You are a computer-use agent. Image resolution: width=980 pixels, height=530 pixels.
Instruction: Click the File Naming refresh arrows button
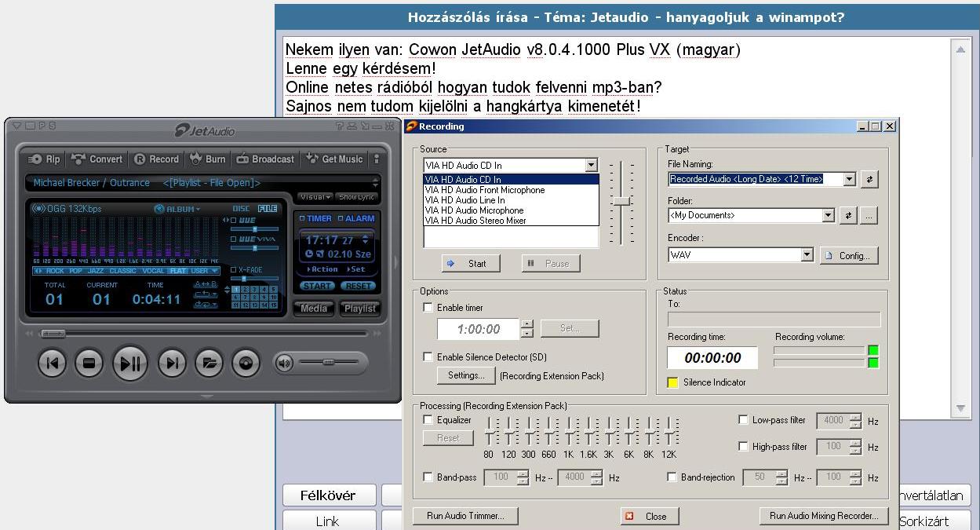[869, 179]
